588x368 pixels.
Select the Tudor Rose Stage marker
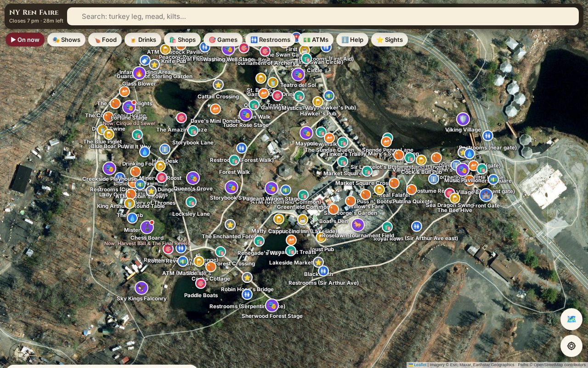pos(246,115)
